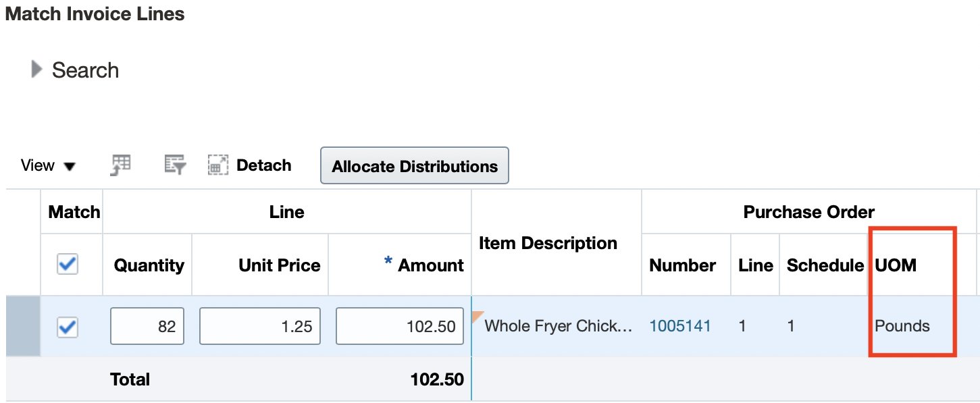Select the row header of first row

24,327
